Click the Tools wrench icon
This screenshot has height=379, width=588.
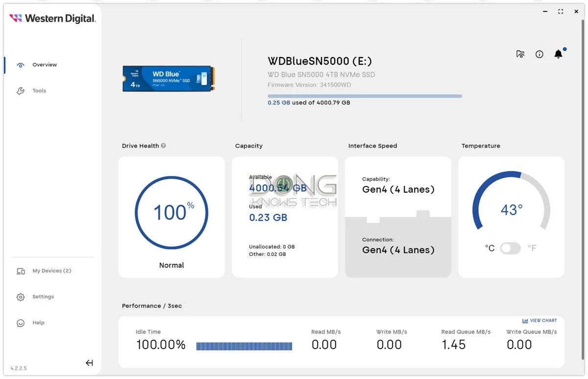point(21,91)
